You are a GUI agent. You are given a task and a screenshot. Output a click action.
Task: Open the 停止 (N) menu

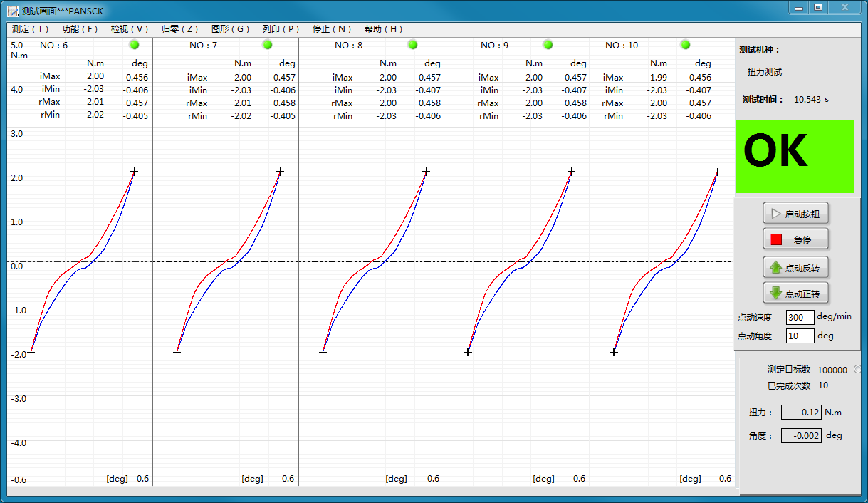332,29
